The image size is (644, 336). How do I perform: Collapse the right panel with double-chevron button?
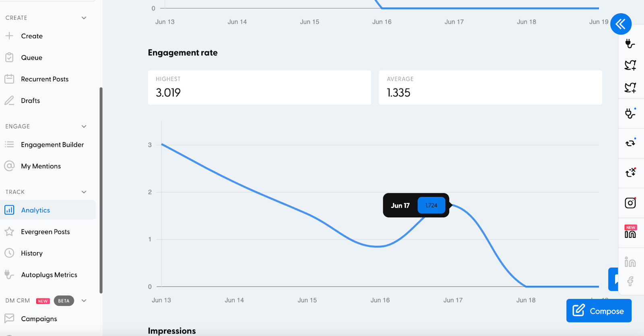point(621,24)
